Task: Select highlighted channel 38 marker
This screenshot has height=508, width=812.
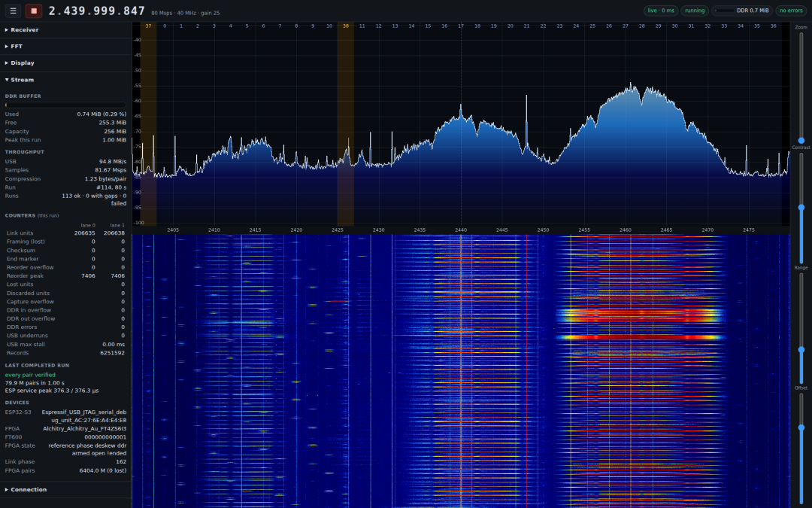Action: 345,26
